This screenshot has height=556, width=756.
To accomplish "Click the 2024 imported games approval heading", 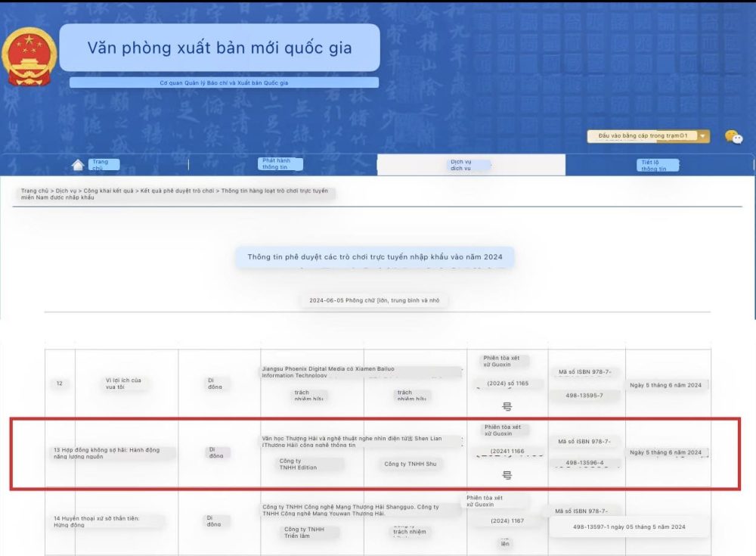I will [374, 257].
